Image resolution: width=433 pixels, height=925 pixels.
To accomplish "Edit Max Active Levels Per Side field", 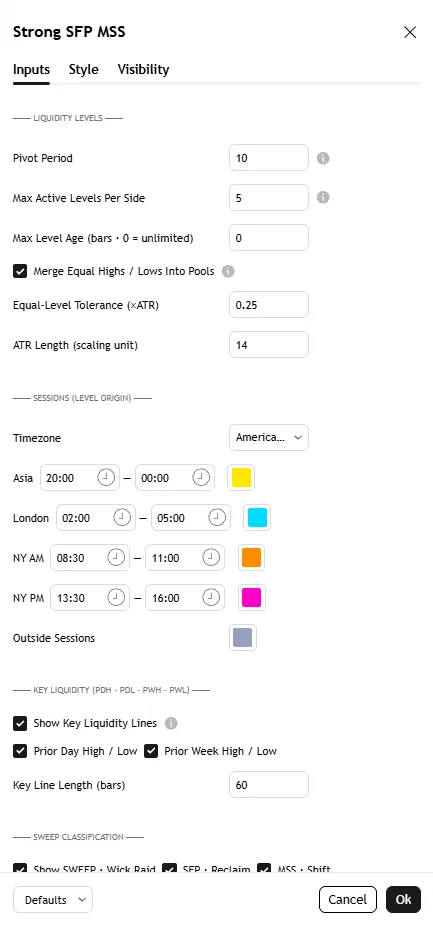I will 269,198.
